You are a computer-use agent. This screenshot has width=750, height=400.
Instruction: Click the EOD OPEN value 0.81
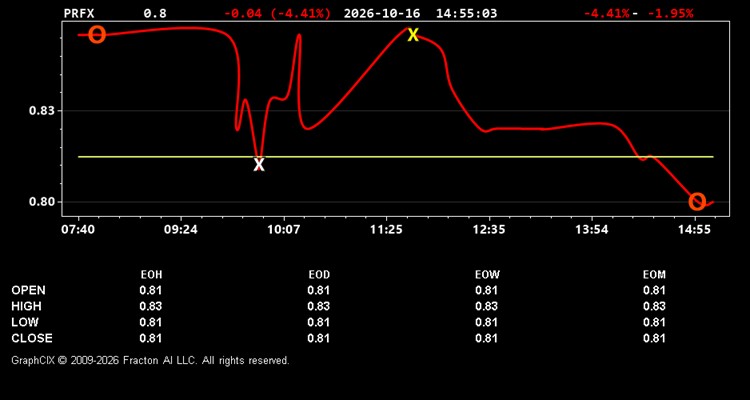point(319,290)
